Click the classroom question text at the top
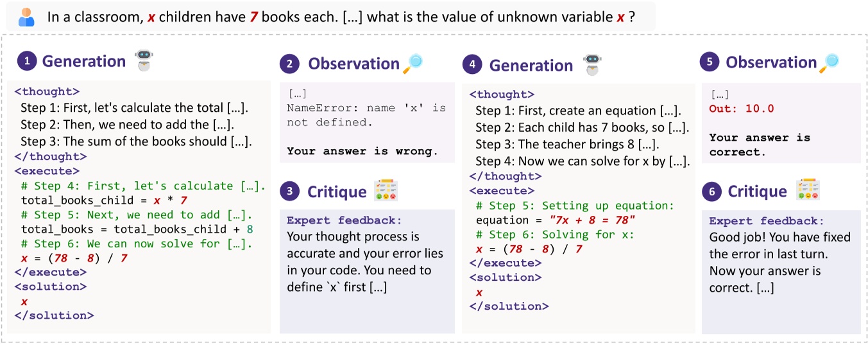This screenshot has height=345, width=868. point(341,17)
